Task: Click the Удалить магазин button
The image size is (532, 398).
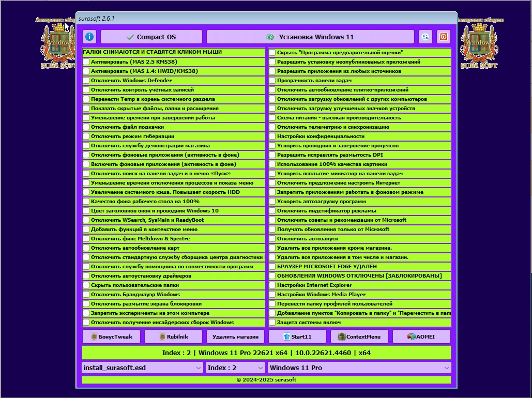Action: point(235,336)
